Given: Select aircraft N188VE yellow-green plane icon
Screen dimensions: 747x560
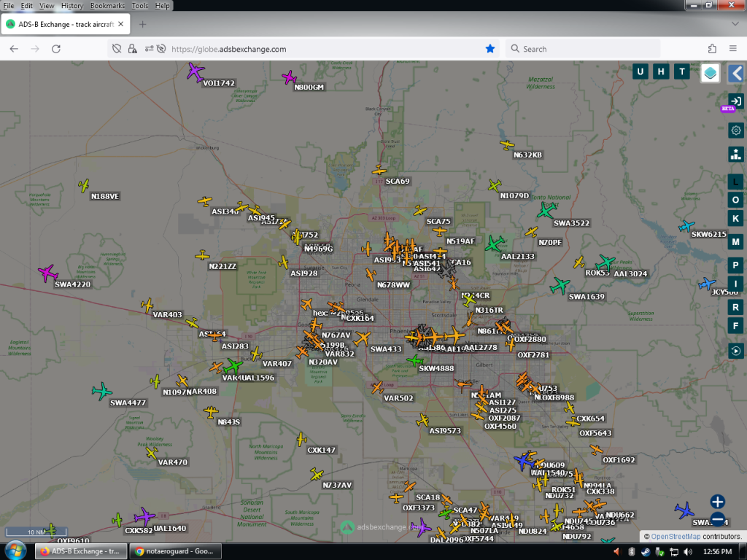Looking at the screenshot, I should click(x=84, y=185).
